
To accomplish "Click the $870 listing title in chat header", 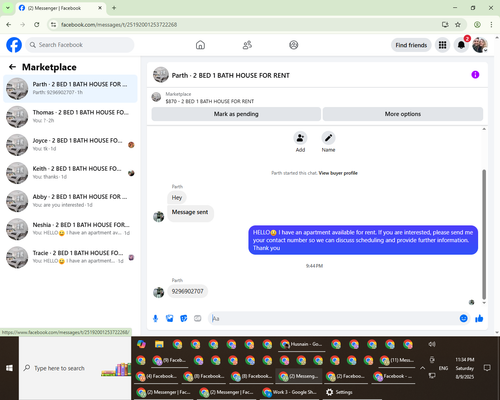I will pyautogui.click(x=210, y=101).
